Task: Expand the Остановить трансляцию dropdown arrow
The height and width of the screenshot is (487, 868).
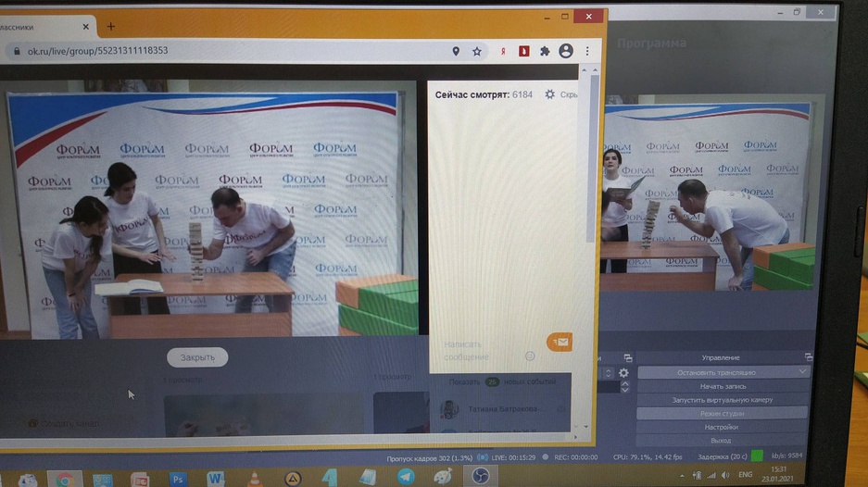Action: tap(802, 372)
